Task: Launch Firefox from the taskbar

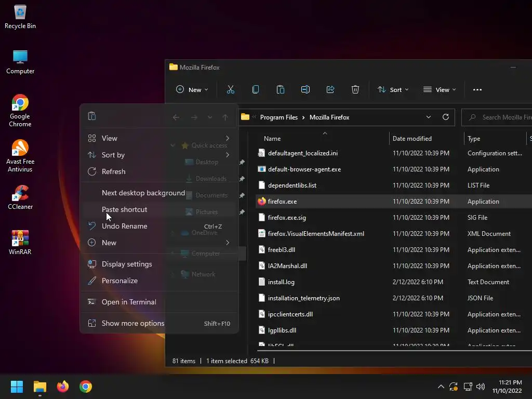Action: pyautogui.click(x=63, y=387)
